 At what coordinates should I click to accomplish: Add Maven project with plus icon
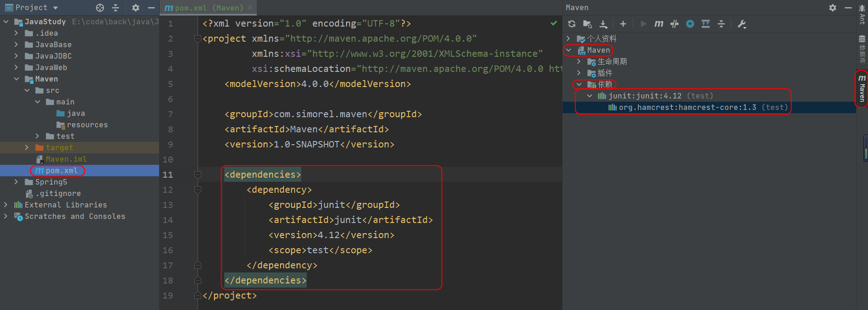pyautogui.click(x=623, y=24)
